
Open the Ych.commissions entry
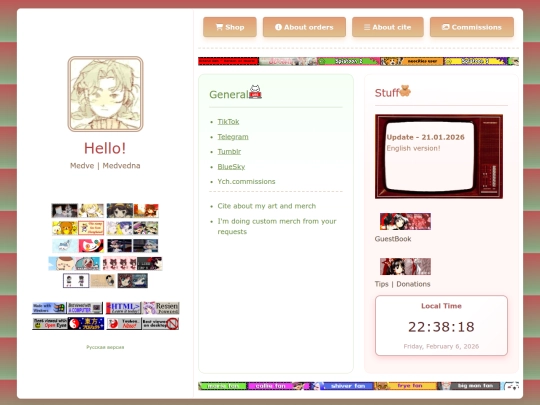coord(246,181)
